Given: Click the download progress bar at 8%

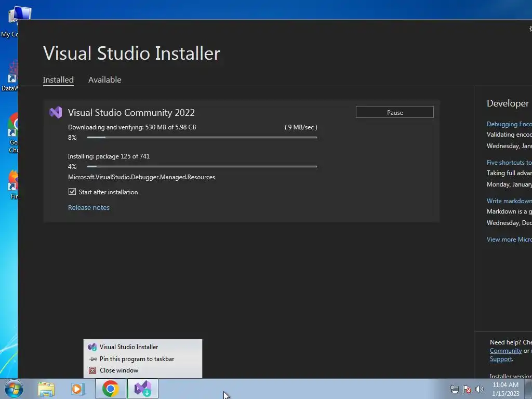Looking at the screenshot, I should (x=202, y=137).
